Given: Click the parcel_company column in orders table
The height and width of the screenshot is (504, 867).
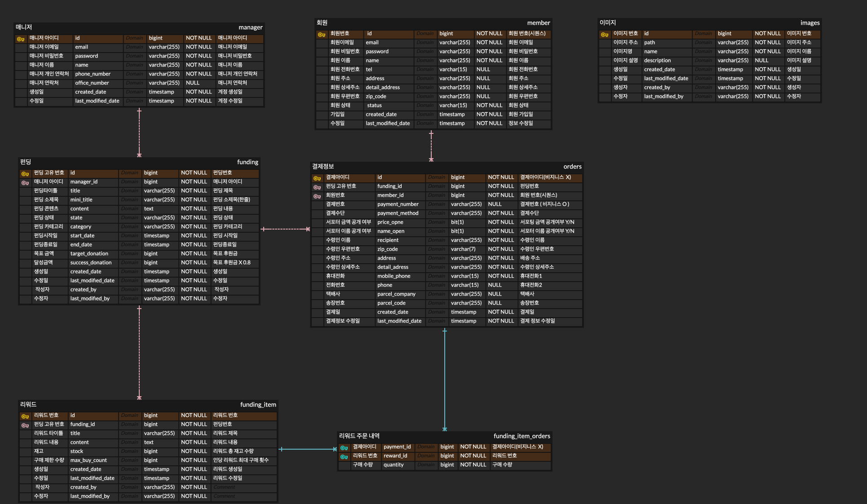Looking at the screenshot, I should click(397, 294).
